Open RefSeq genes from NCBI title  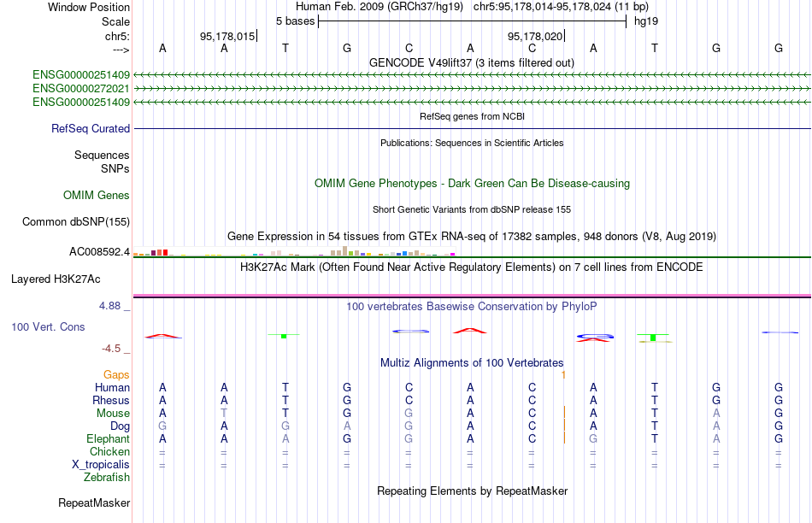coord(472,116)
